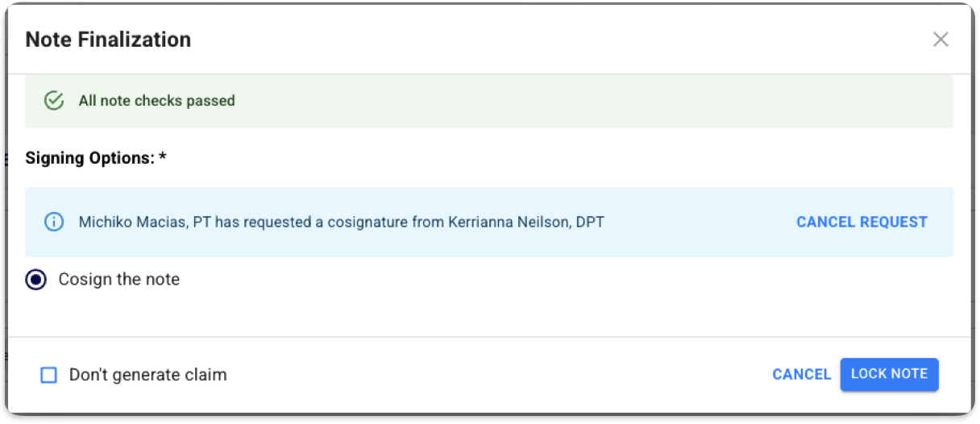
Task: Click the Signing Options label
Action: coord(89,158)
